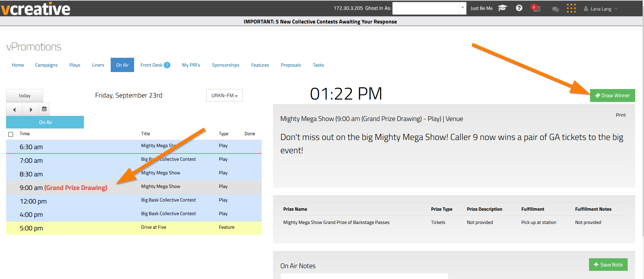
Task: Select the 8:30 am Mighty Mega Show row
Action: pyautogui.click(x=134, y=174)
